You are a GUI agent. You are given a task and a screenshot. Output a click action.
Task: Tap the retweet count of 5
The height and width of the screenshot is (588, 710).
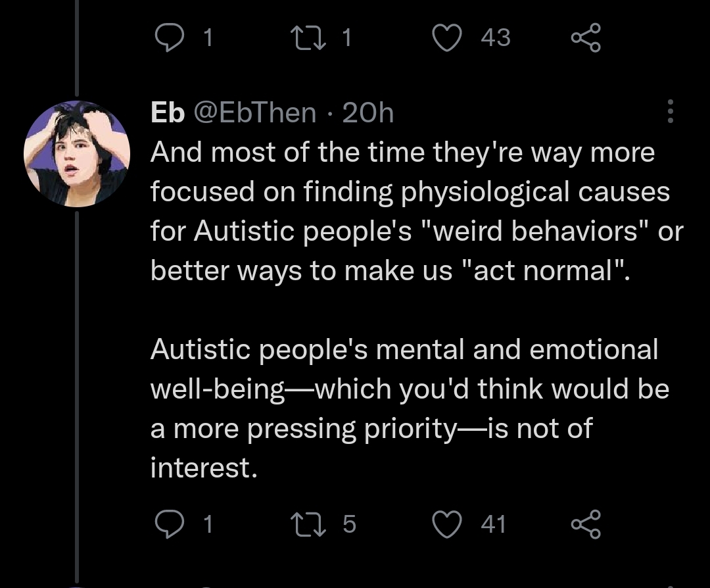click(x=349, y=524)
